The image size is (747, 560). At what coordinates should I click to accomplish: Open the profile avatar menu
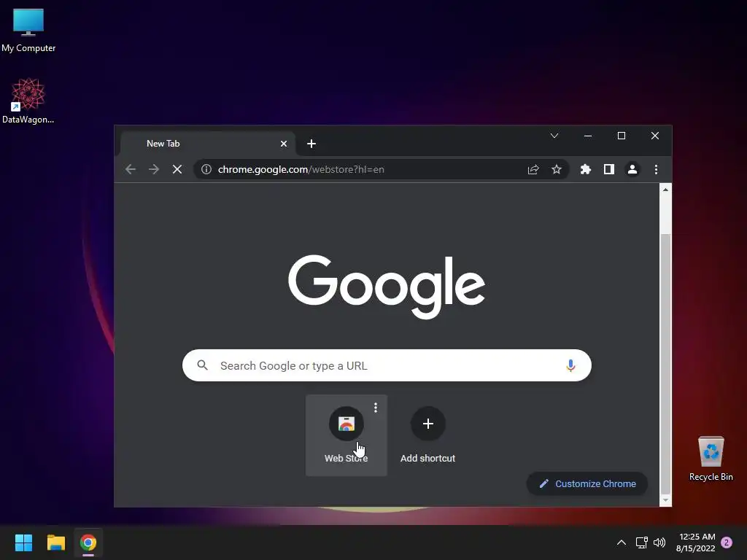point(632,169)
